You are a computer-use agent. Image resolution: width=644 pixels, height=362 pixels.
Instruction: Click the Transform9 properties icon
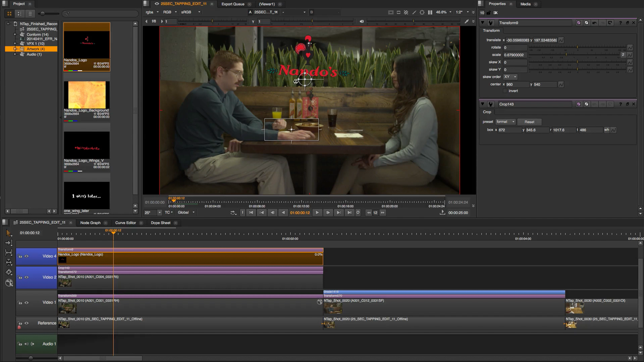point(491,22)
